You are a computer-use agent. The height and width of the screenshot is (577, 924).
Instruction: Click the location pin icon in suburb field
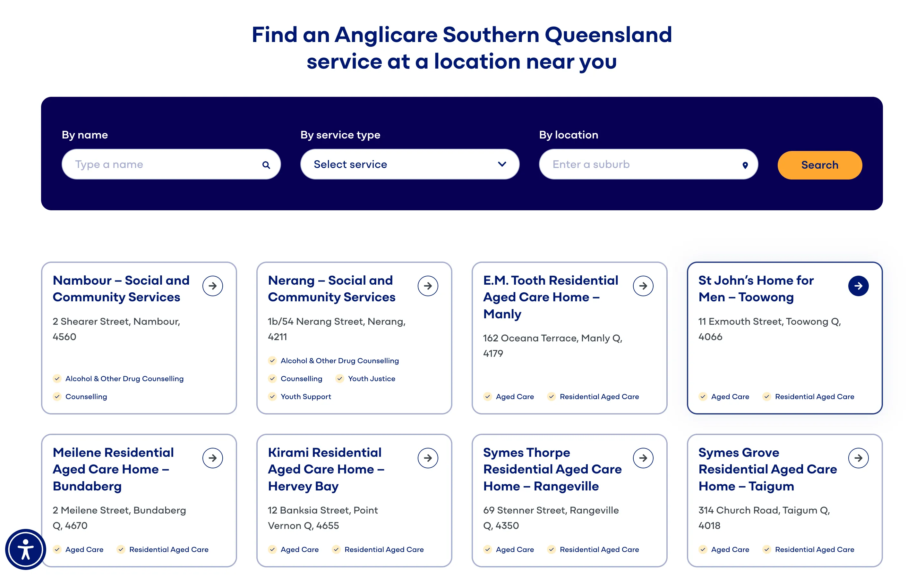coord(745,165)
